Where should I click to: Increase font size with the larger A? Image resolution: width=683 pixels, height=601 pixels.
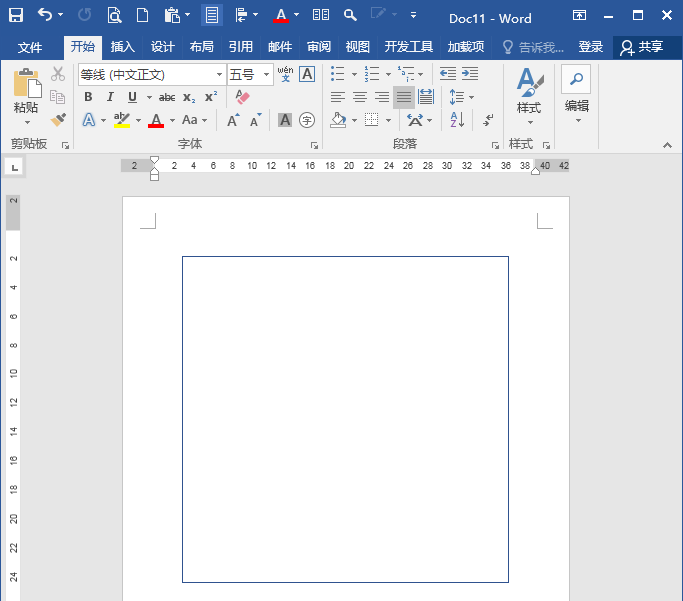pos(233,120)
